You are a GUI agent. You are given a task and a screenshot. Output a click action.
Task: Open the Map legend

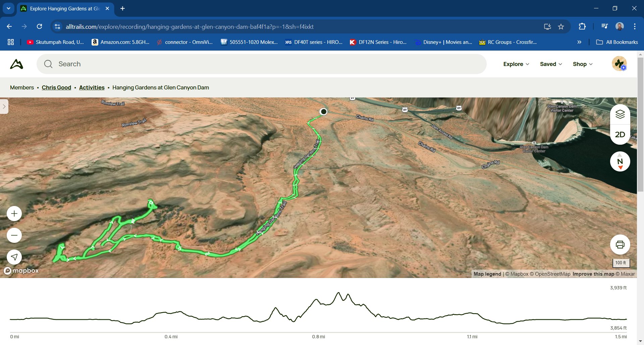487,274
